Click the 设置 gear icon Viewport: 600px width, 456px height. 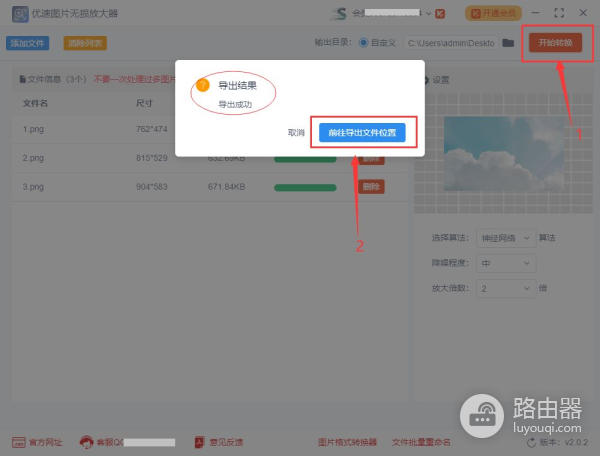(x=426, y=80)
